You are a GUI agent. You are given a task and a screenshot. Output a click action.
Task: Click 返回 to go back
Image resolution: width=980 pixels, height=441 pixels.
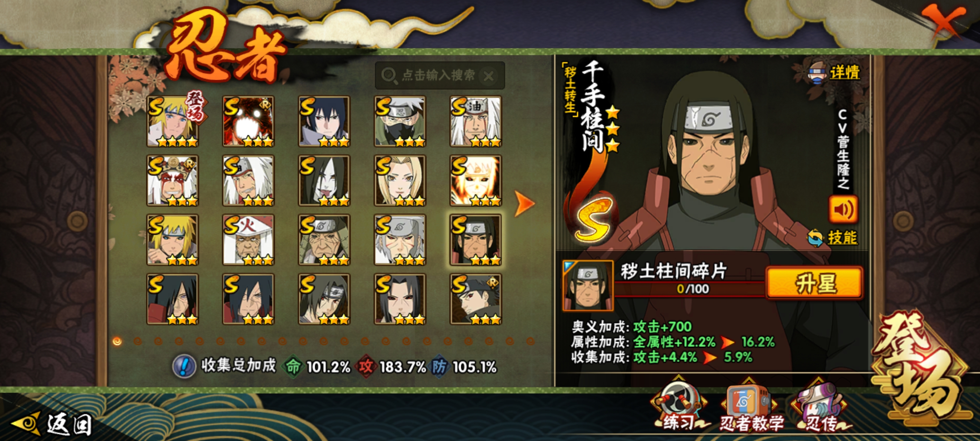[52, 424]
